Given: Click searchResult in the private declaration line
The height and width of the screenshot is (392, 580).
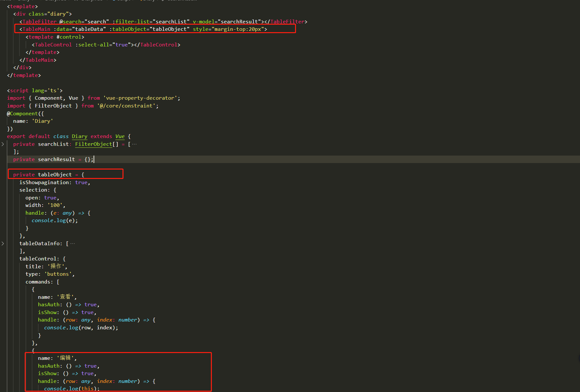Looking at the screenshot, I should click(57, 159).
